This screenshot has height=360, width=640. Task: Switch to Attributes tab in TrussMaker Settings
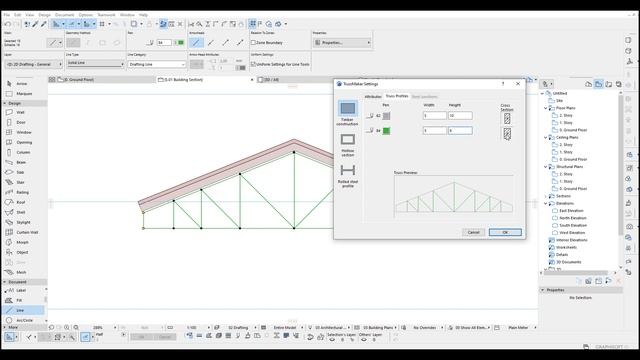pos(373,97)
